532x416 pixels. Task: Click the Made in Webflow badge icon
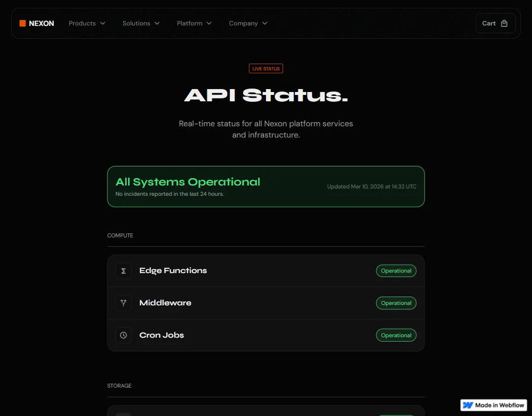[468, 405]
